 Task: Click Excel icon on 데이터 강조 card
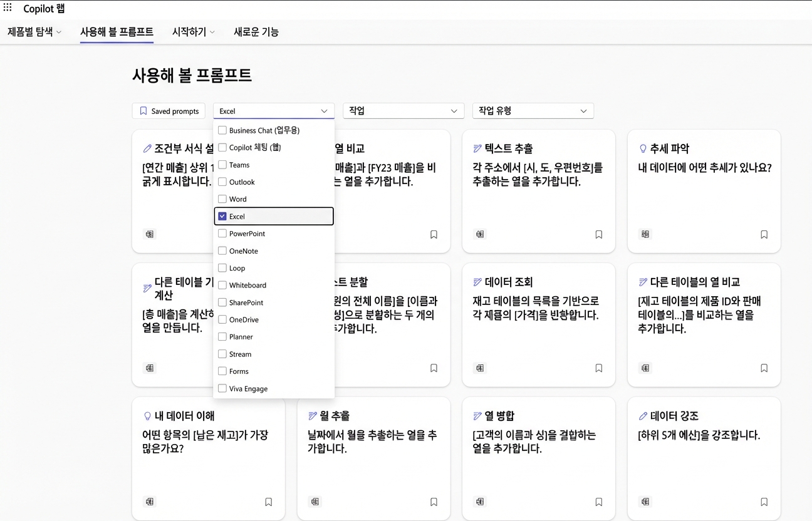point(645,502)
